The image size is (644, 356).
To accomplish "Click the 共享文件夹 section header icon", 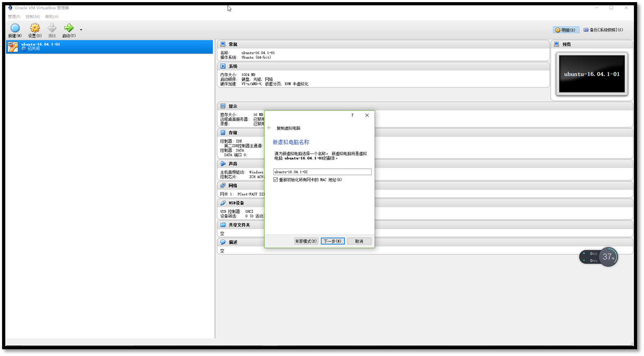I will pos(223,225).
